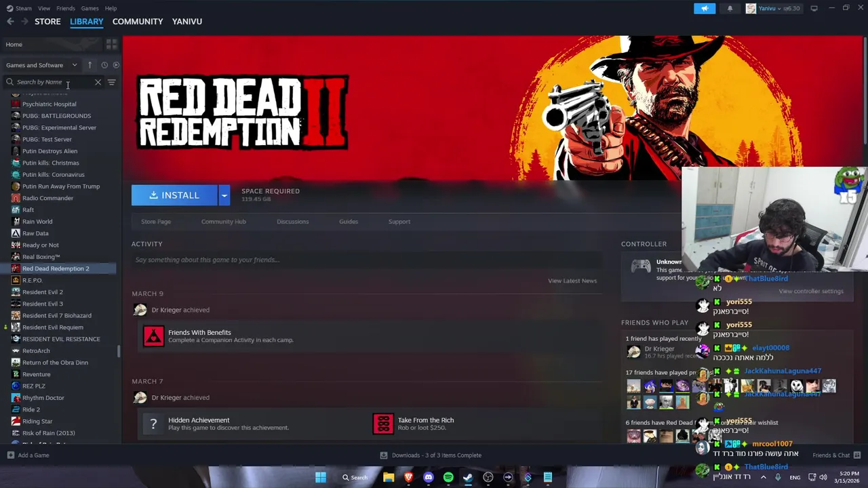Open the Yanivu account menu
This screenshot has height=488, width=868.
pyautogui.click(x=772, y=8)
